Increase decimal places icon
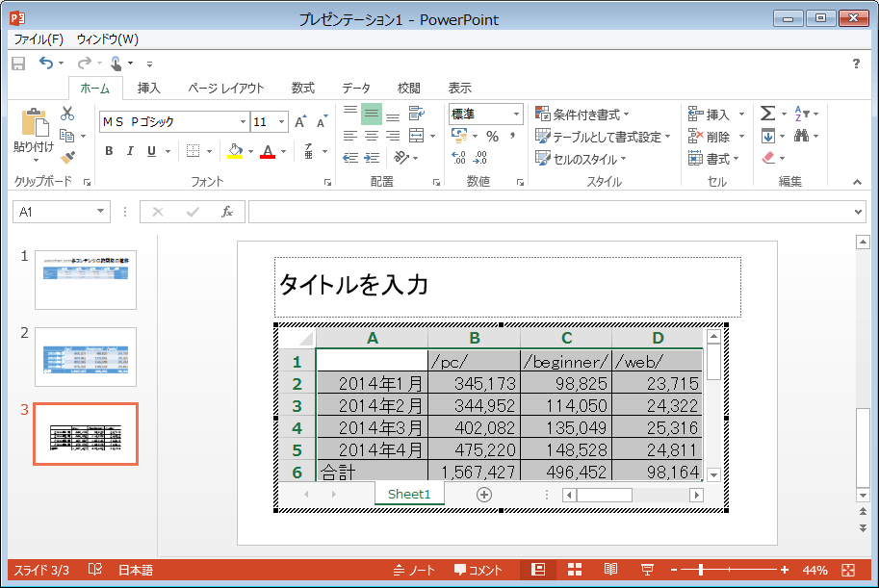The height and width of the screenshot is (588, 879). pos(458,158)
